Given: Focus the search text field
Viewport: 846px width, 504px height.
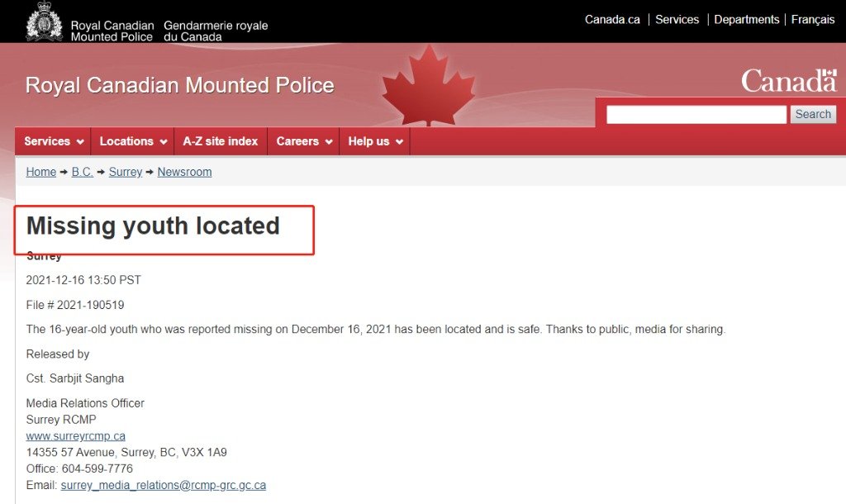Looking at the screenshot, I should coord(696,114).
